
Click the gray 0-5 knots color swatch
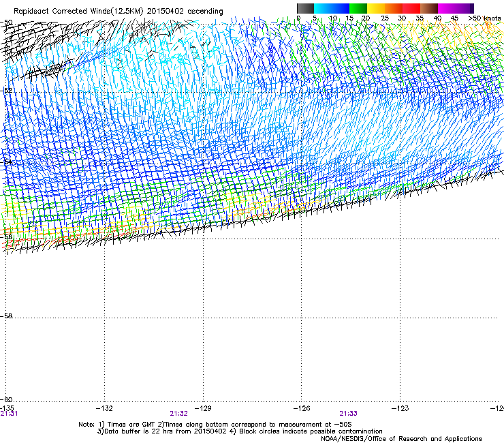[305, 8]
